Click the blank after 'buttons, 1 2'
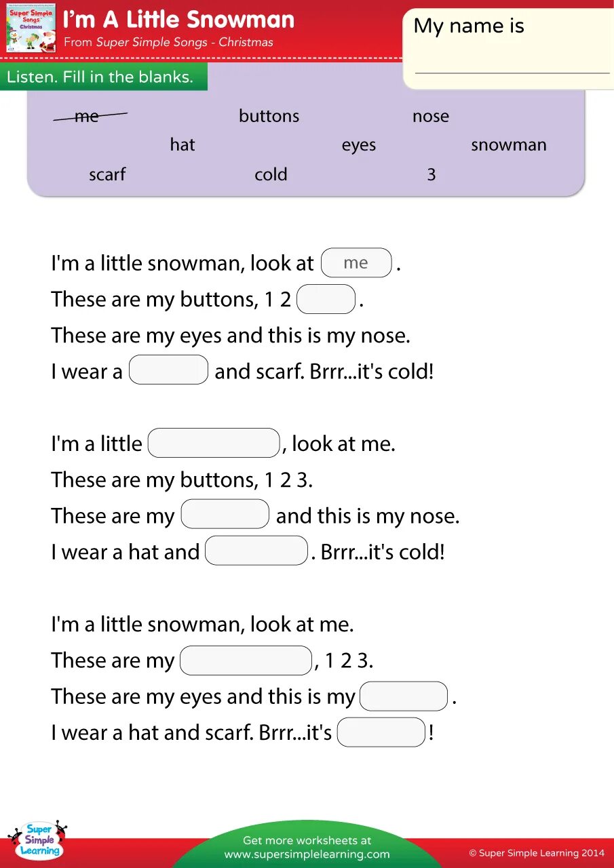 326,299
